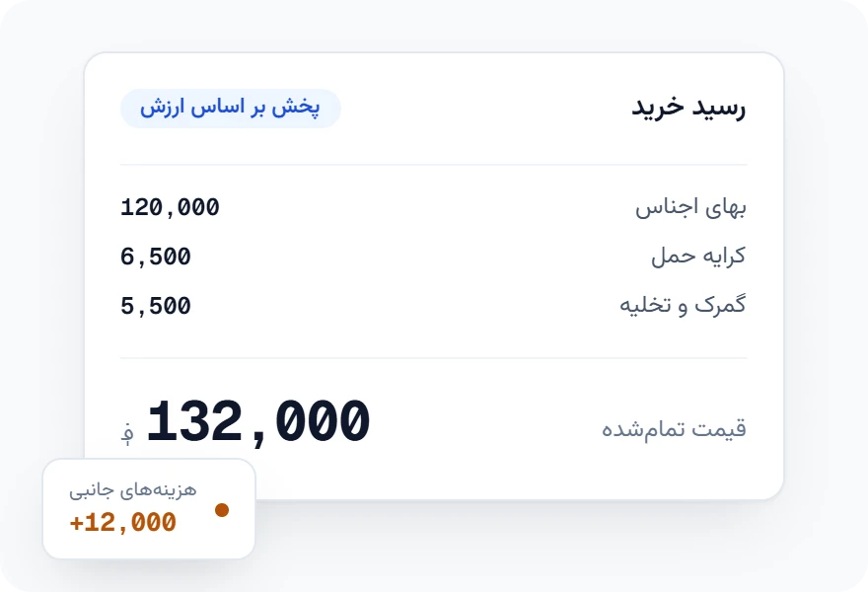Select the large 132,000 total value

(258, 422)
